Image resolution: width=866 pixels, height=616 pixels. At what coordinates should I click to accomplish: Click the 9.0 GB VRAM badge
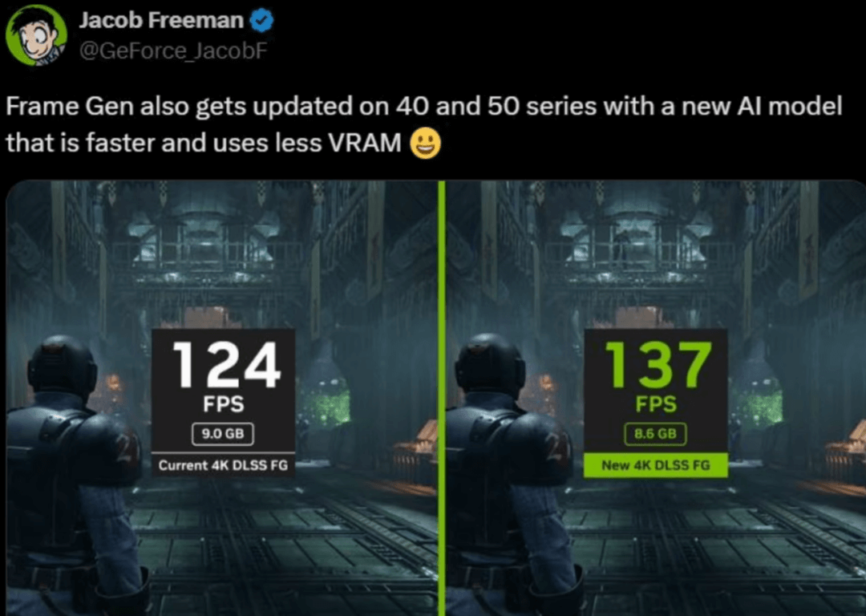pyautogui.click(x=223, y=434)
